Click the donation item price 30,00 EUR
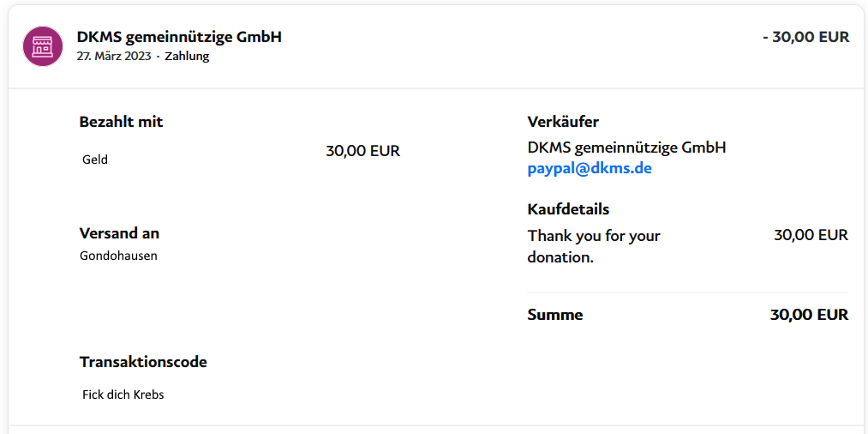 (811, 235)
